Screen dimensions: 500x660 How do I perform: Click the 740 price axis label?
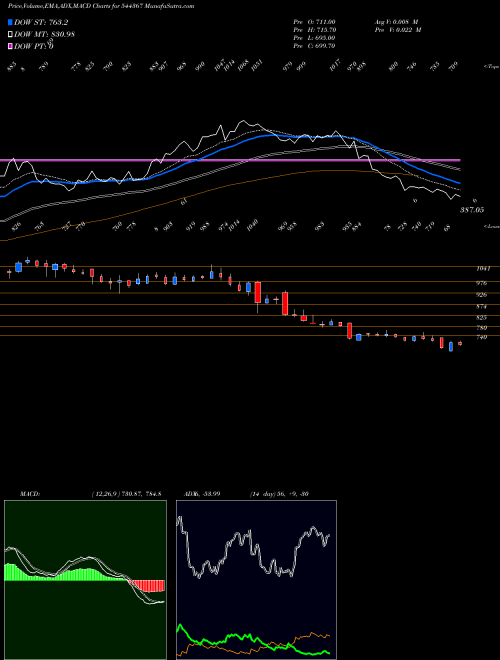[481, 337]
